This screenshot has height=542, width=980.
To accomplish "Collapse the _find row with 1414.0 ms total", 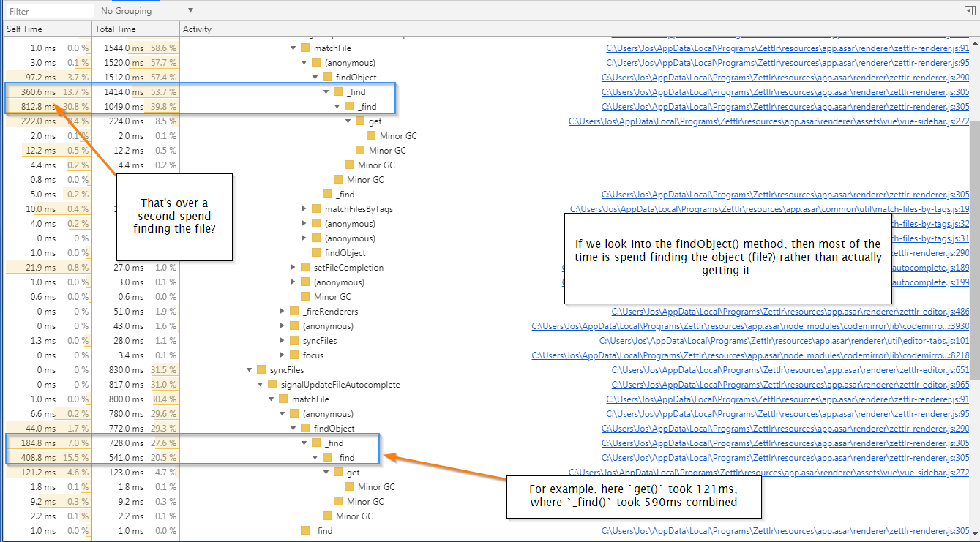I will point(326,91).
